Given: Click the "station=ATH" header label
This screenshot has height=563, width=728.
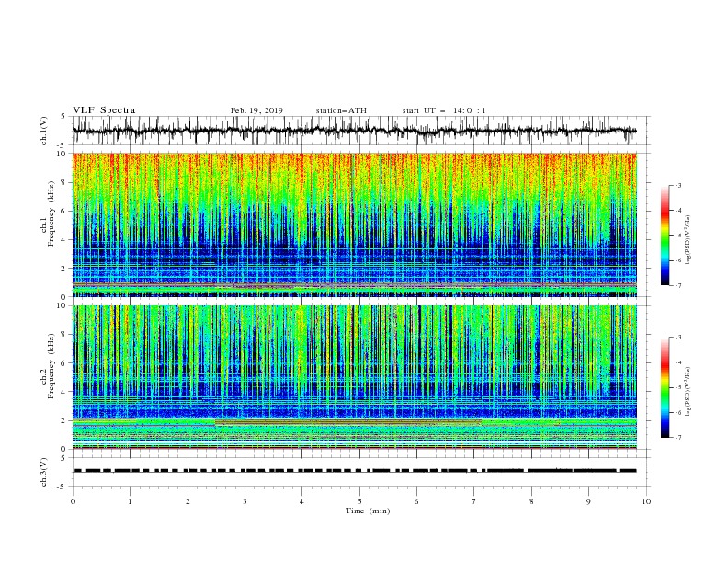Looking at the screenshot, I should click(x=341, y=110).
